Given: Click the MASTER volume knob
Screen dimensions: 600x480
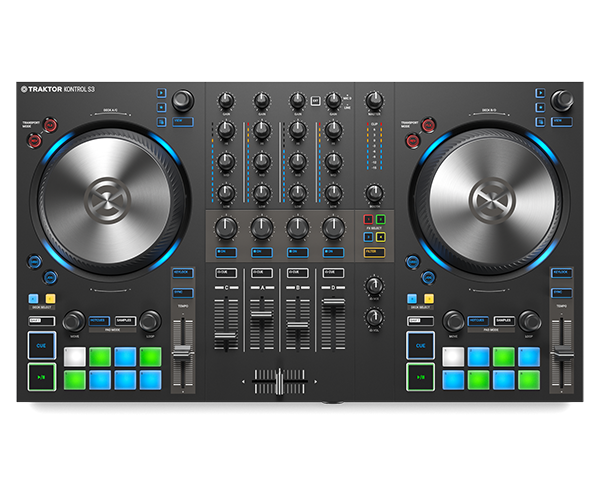Looking at the screenshot, I should point(374,101).
